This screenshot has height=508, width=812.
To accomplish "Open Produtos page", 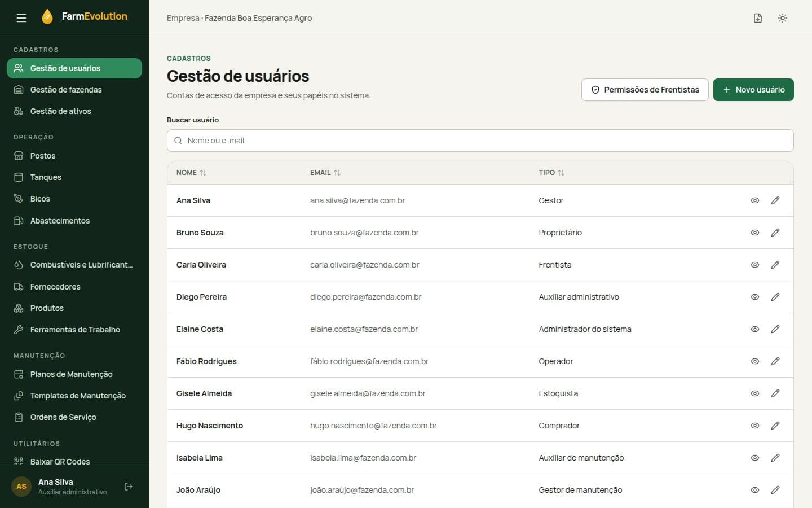I will [x=74, y=308].
